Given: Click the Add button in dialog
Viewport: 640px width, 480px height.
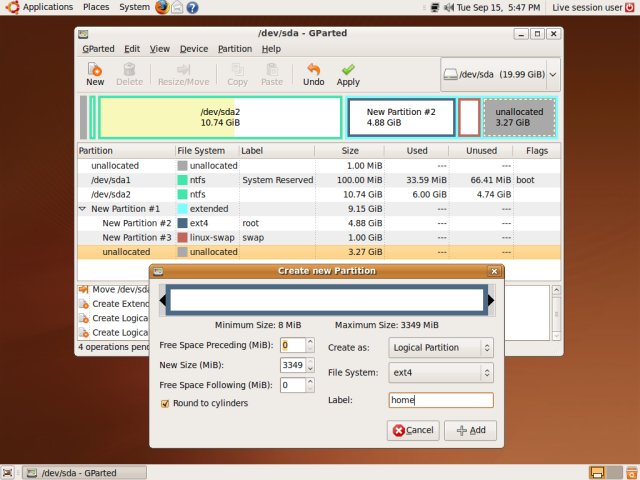Looking at the screenshot, I should pos(470,431).
